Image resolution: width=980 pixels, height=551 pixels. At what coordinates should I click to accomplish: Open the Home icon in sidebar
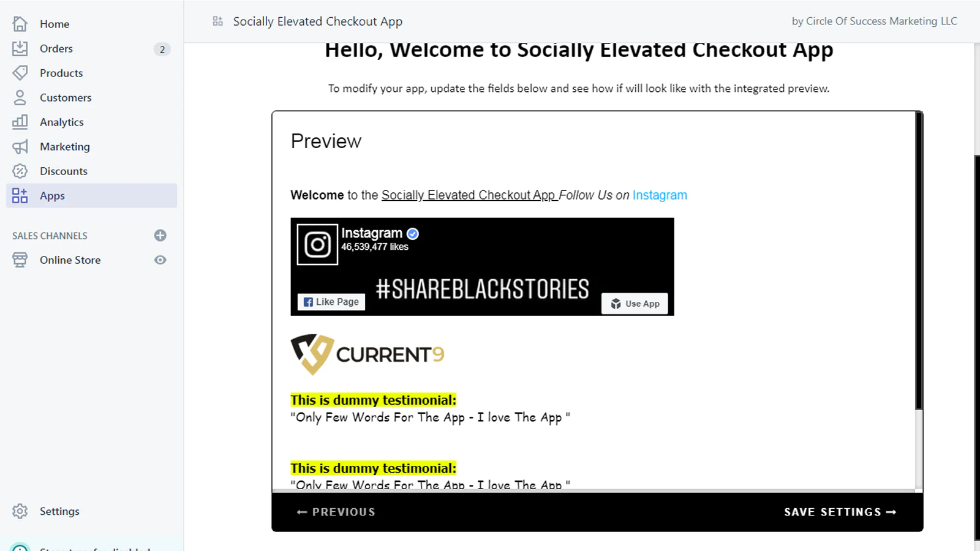click(20, 24)
